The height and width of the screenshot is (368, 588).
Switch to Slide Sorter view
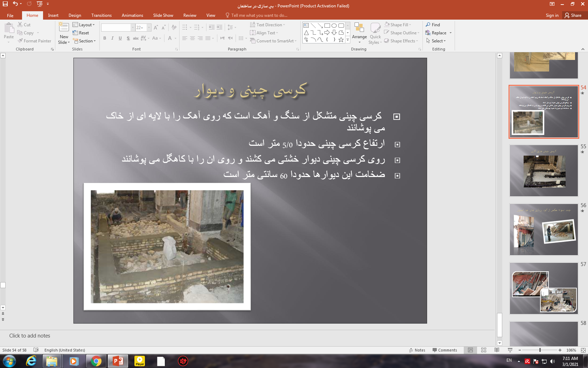tap(484, 350)
